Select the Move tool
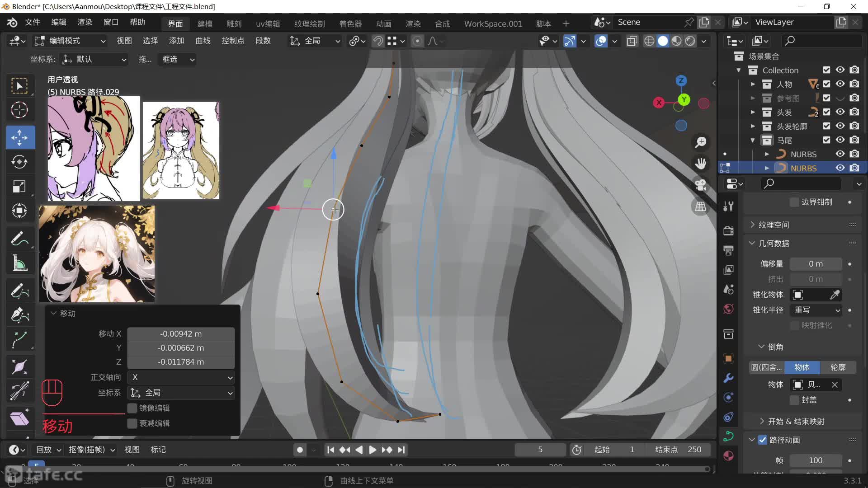Screen dimensions: 868x488 click(19, 137)
